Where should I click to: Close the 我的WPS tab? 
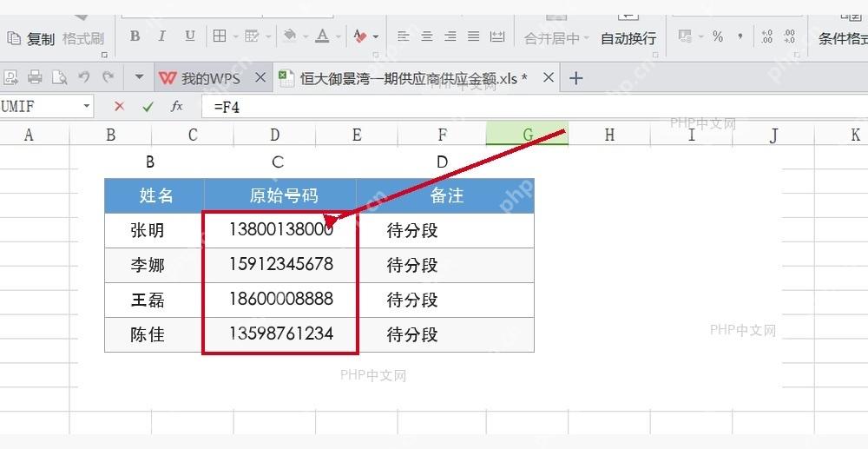tap(260, 78)
